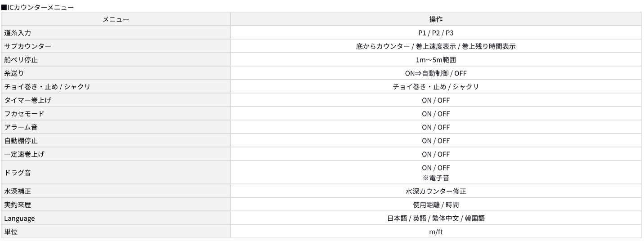Viewport: 644px width, 250px height.
Task: Click the ※電子音 note text
Action: [x=435, y=178]
